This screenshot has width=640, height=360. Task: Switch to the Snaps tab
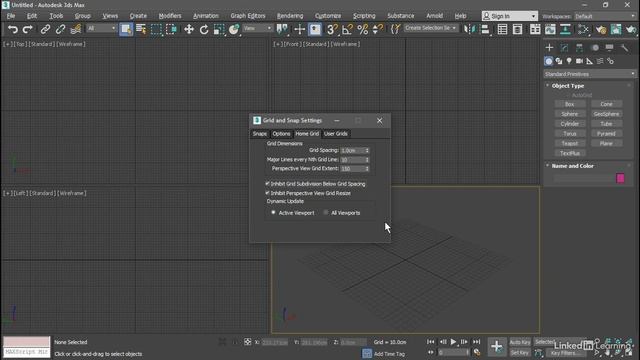(x=260, y=133)
